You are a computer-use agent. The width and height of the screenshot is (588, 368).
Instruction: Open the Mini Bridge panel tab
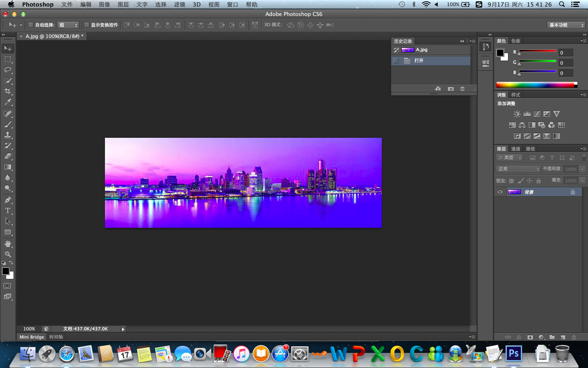coord(31,337)
